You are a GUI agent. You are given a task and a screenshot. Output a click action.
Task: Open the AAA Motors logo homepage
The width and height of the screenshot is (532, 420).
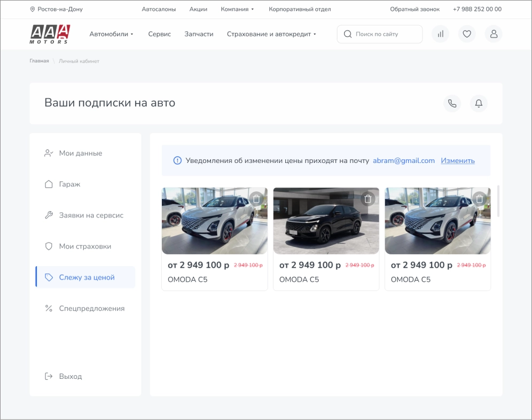click(50, 34)
